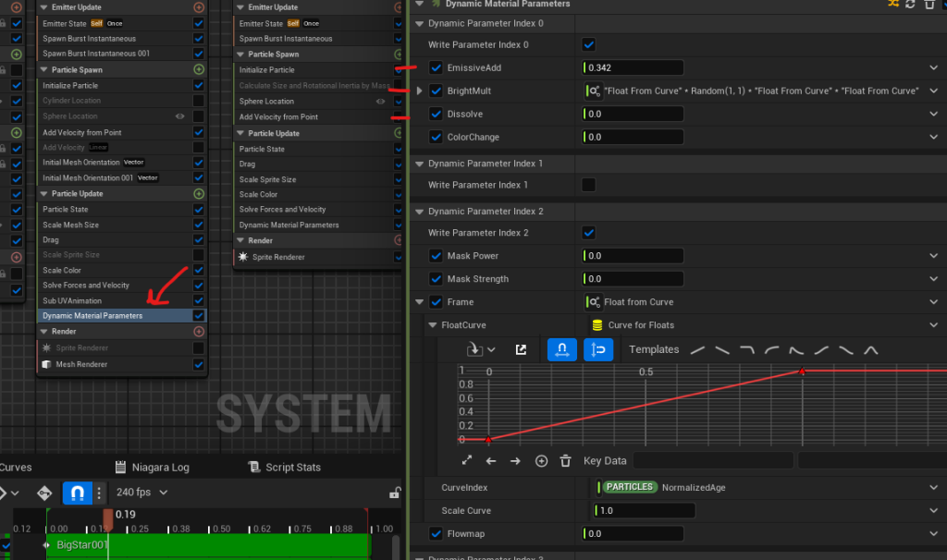Viewport: 947px width, 560px height.
Task: Click the zoom-to-fit arrows below the curve
Action: [x=467, y=460]
